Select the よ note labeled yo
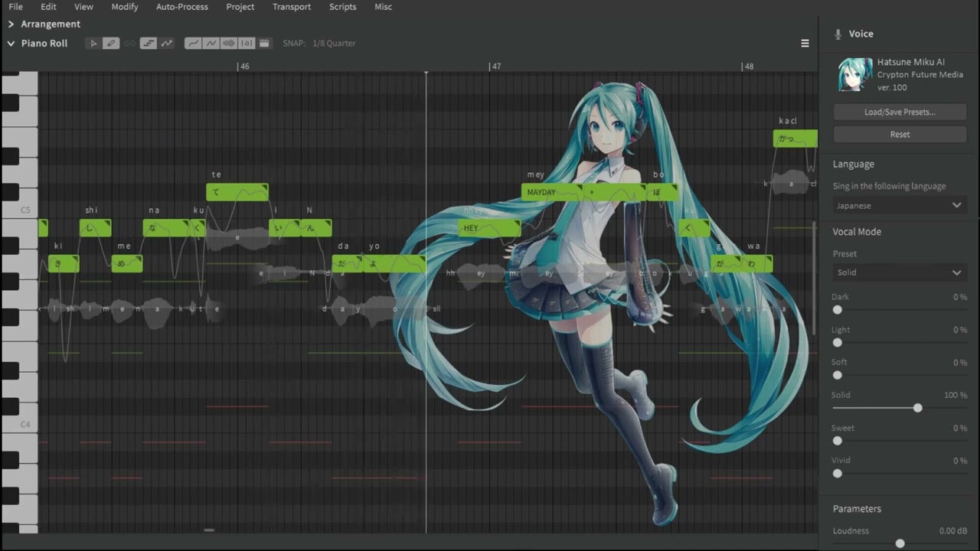 (394, 264)
